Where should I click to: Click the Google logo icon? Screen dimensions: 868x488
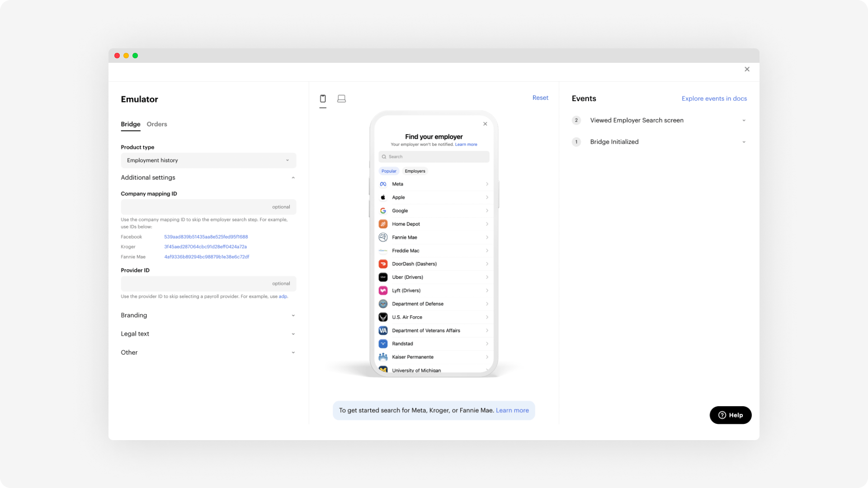[x=383, y=211]
